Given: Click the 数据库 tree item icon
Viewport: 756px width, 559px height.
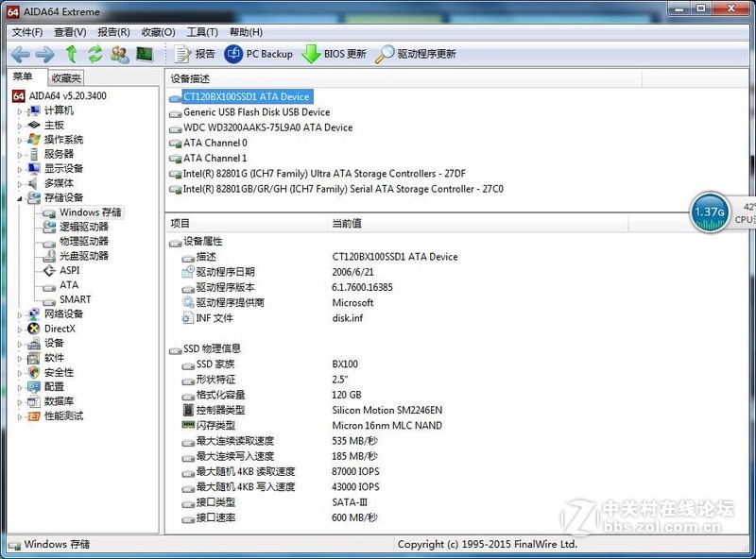Looking at the screenshot, I should [34, 401].
